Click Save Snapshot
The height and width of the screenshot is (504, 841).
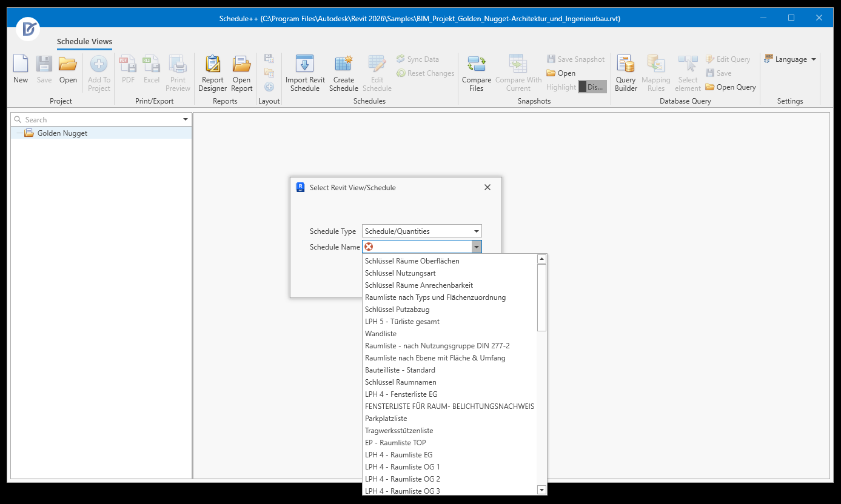pos(575,59)
